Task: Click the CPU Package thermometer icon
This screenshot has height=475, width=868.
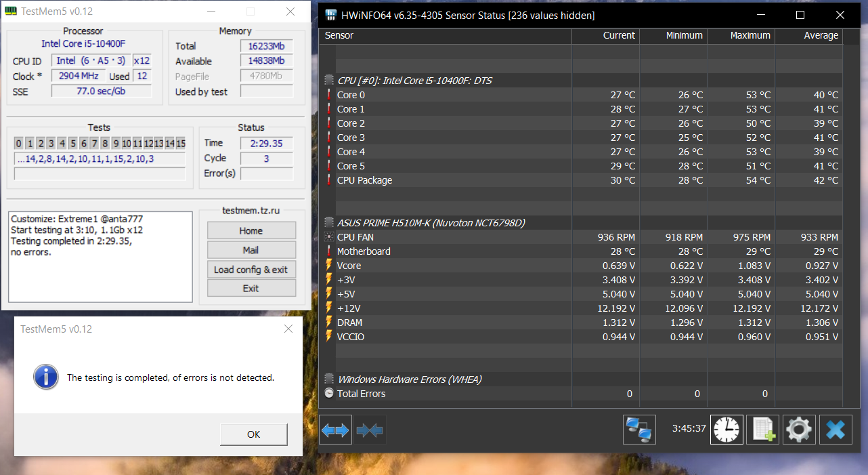Action: 329,180
